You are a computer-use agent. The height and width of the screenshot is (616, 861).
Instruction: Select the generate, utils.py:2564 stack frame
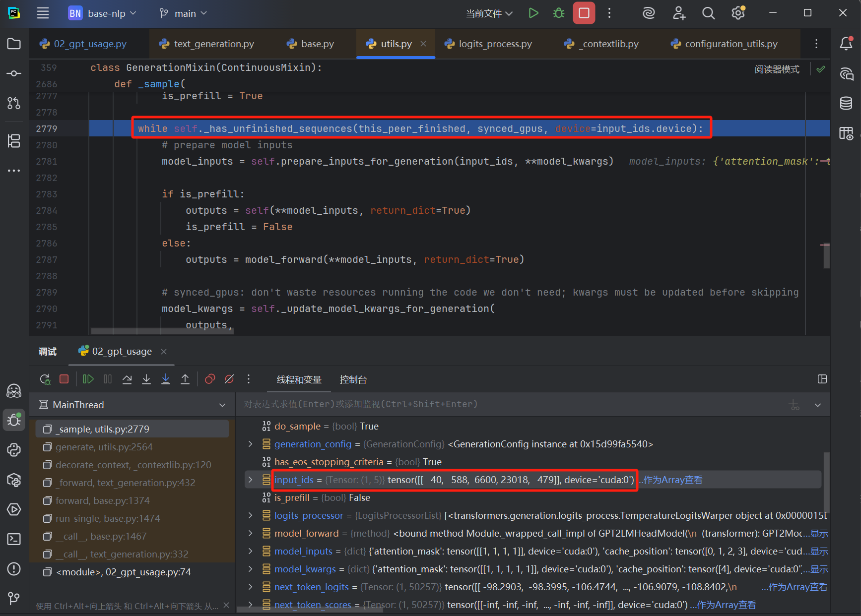coord(104,447)
